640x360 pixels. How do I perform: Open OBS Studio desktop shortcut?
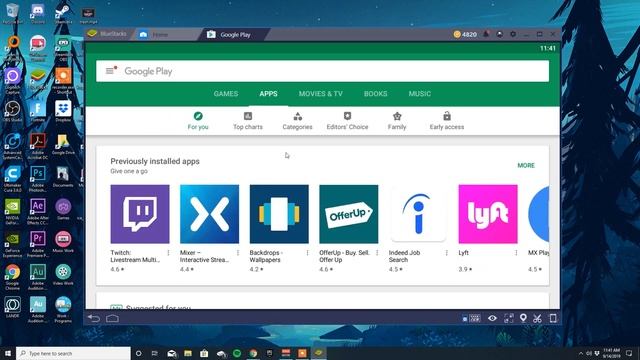[x=13, y=111]
